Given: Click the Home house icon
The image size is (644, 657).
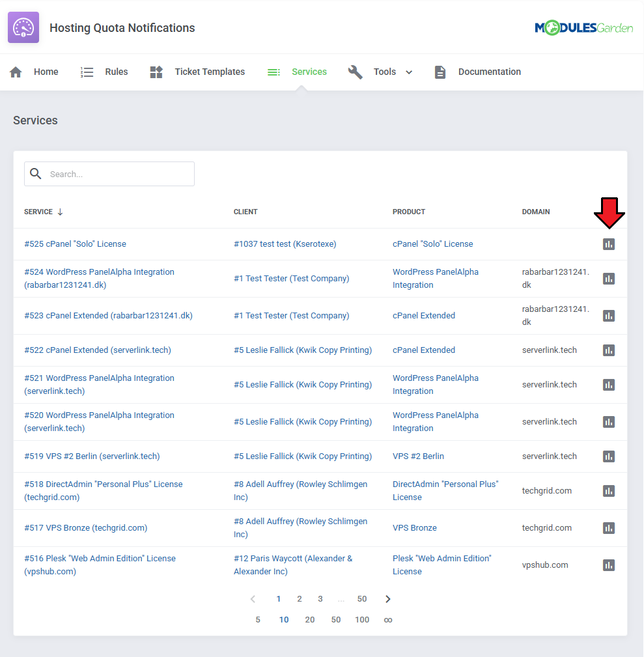Looking at the screenshot, I should coord(16,72).
